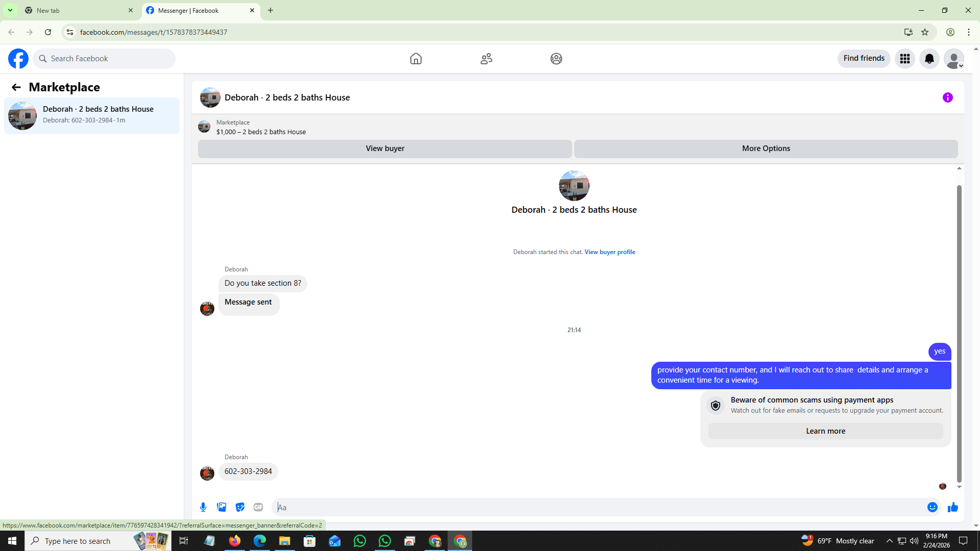Go to Facebook Home tab
The image size is (980, 551).
tap(415, 59)
